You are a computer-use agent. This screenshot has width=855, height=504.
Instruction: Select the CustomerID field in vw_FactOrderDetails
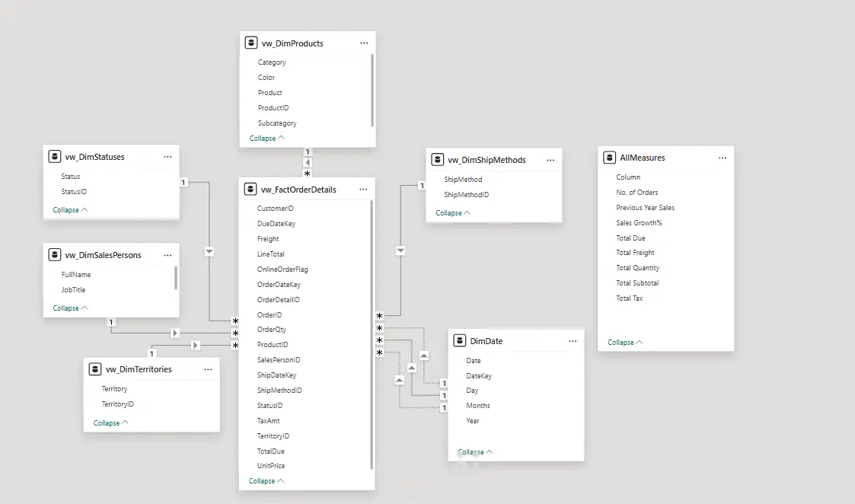point(276,209)
